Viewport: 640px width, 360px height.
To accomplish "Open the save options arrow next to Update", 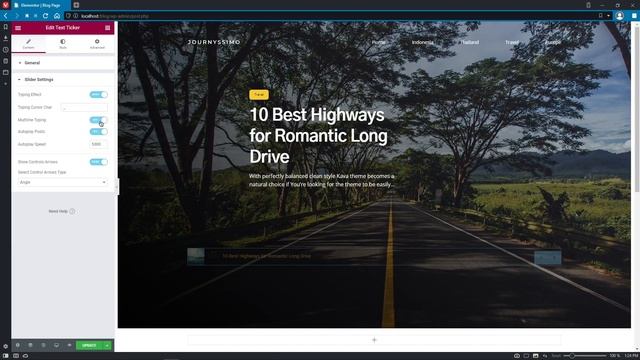I will [x=107, y=345].
